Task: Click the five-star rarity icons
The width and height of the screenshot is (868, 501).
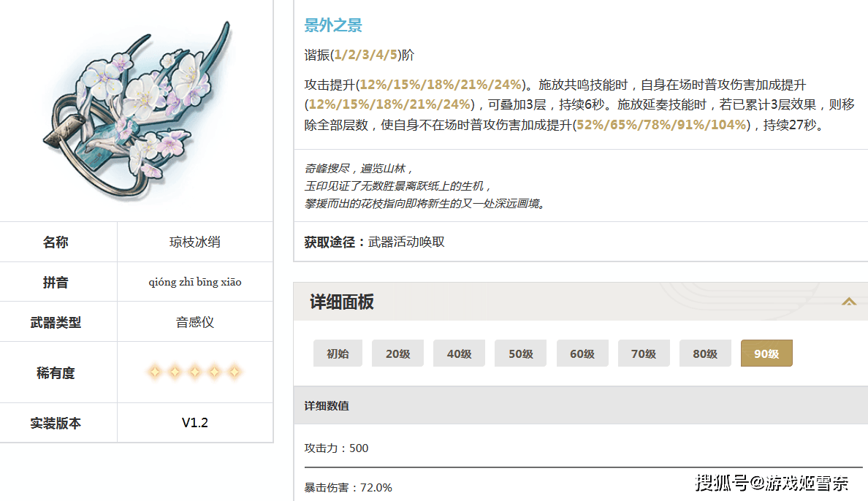Action: (x=194, y=372)
